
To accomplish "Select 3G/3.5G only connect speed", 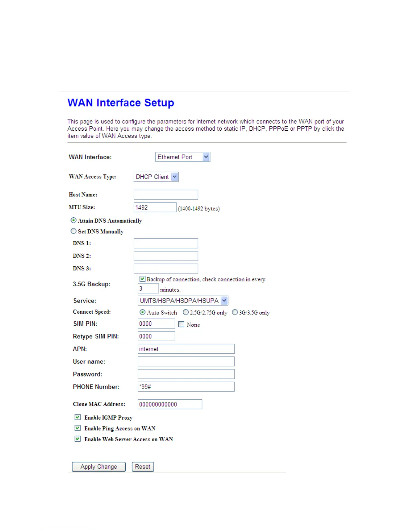I will 235,312.
